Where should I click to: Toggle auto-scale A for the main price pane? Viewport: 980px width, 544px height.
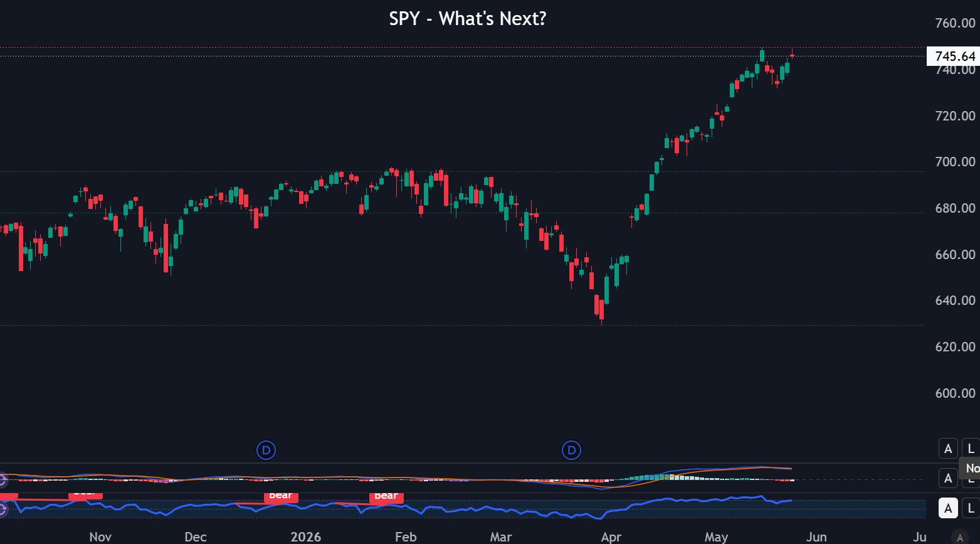(948, 449)
